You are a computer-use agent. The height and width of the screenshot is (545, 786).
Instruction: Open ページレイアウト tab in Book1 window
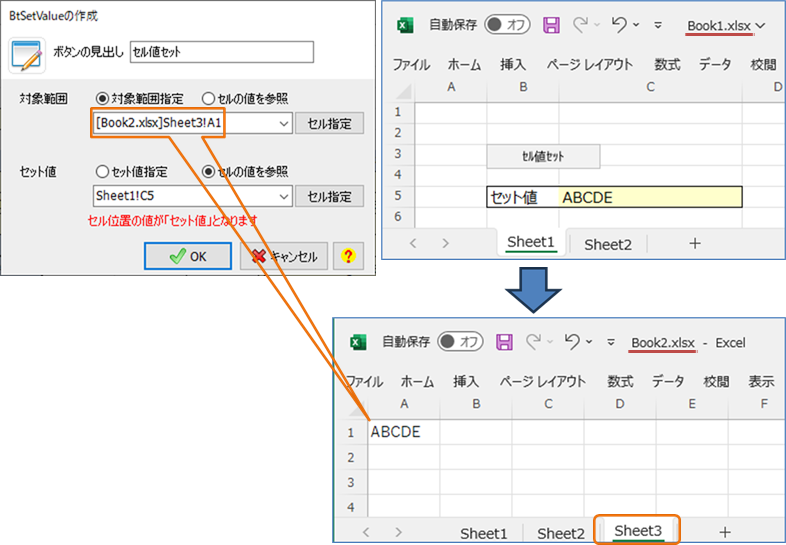pos(590,64)
